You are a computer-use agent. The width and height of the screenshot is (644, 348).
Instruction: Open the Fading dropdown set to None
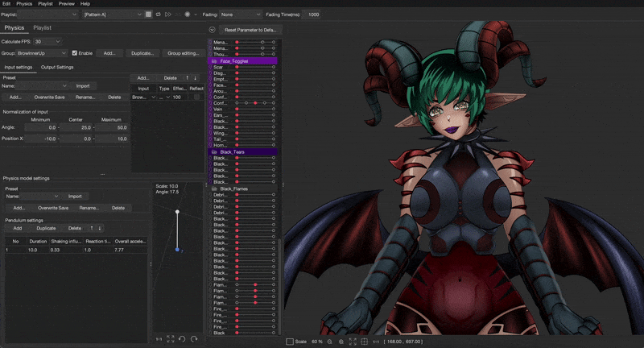pos(240,14)
